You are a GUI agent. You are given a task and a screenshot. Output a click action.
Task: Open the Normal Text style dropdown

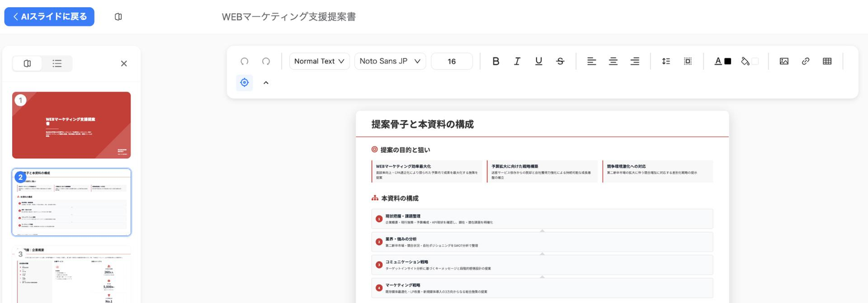coord(319,62)
